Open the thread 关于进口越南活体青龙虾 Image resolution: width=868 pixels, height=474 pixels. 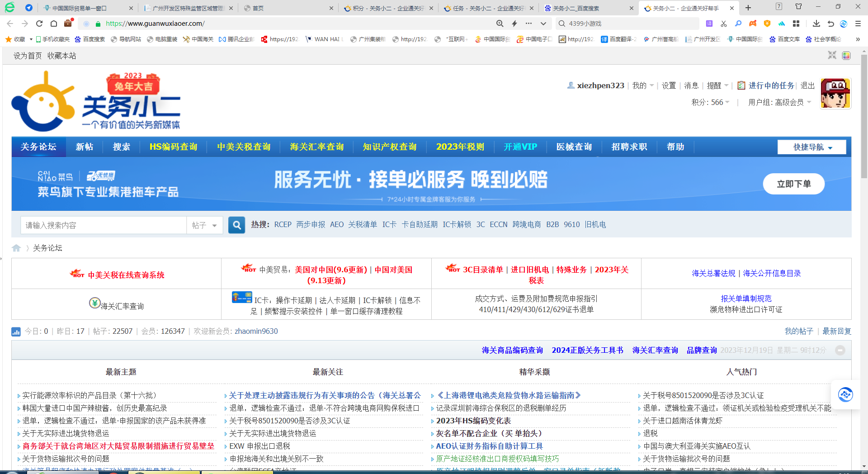683,421
